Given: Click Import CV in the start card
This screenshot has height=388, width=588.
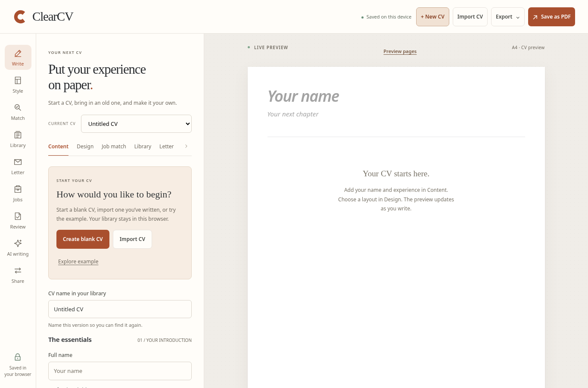Looking at the screenshot, I should 132,239.
